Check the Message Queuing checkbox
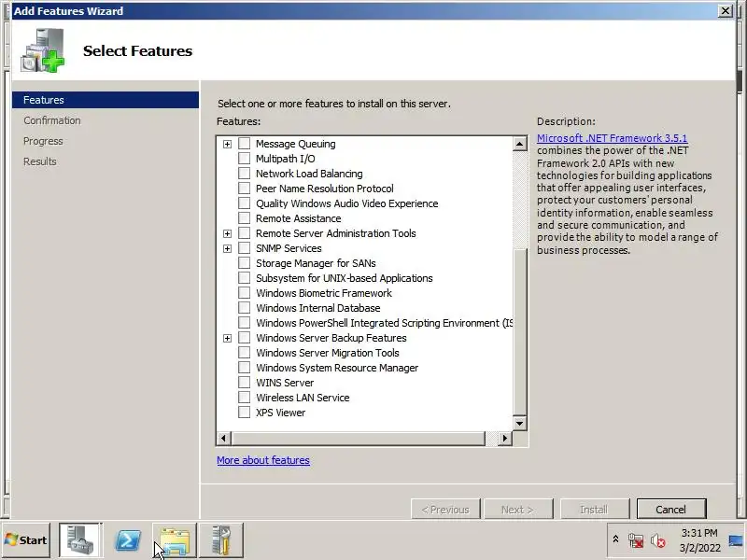The image size is (747, 560). click(244, 144)
